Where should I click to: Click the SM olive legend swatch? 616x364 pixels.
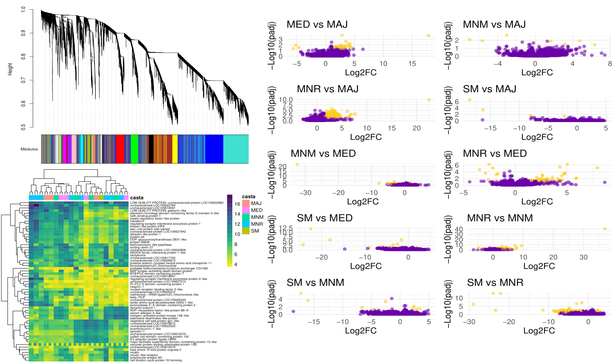click(x=246, y=231)
